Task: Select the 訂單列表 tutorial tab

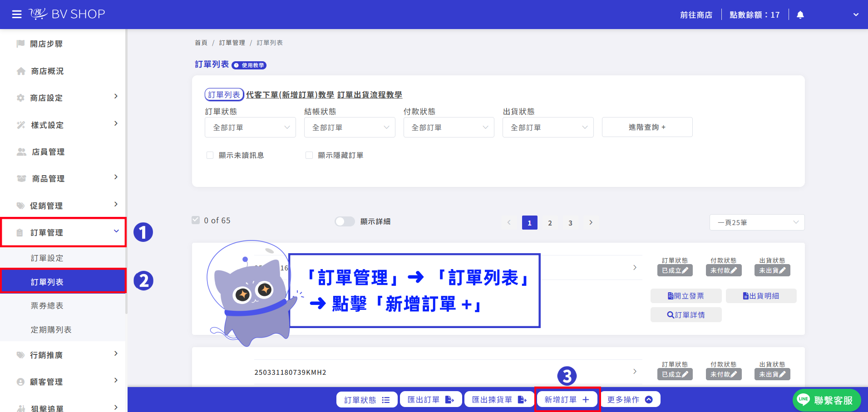Action: [x=224, y=94]
